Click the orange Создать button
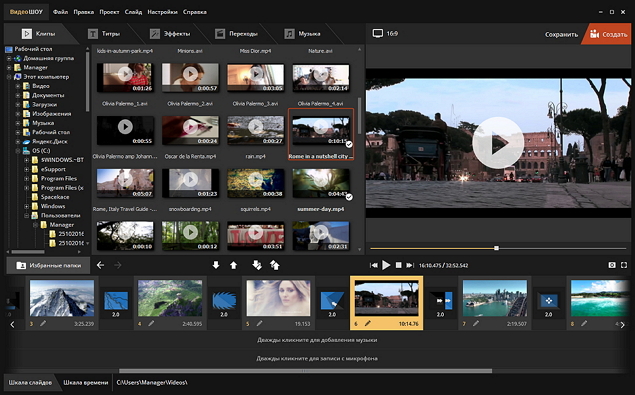The width and height of the screenshot is (635, 395). [608, 34]
